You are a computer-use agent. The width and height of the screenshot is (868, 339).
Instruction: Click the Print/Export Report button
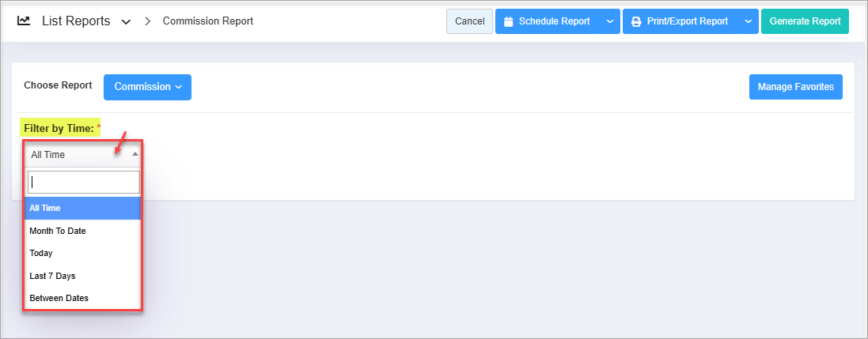(687, 22)
